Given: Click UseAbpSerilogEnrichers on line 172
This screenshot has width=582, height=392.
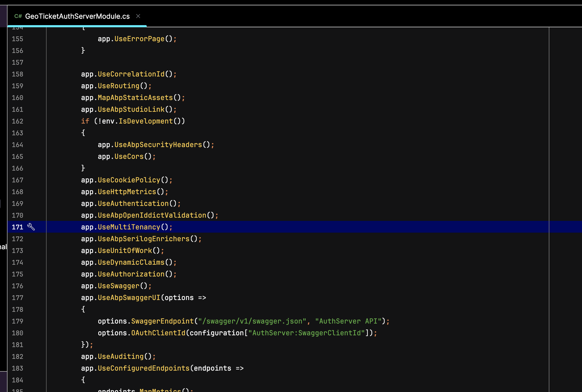Looking at the screenshot, I should (143, 239).
